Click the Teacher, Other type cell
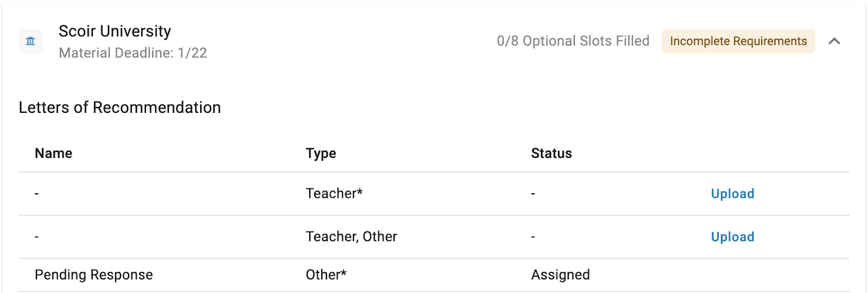This screenshot has height=293, width=868. (351, 237)
